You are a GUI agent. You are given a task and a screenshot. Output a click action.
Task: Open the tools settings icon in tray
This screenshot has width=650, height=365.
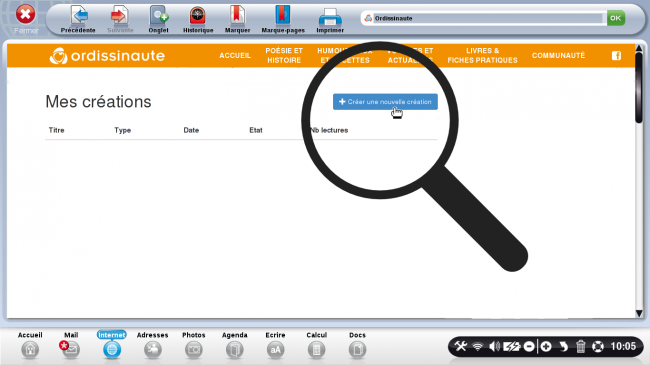tap(460, 346)
